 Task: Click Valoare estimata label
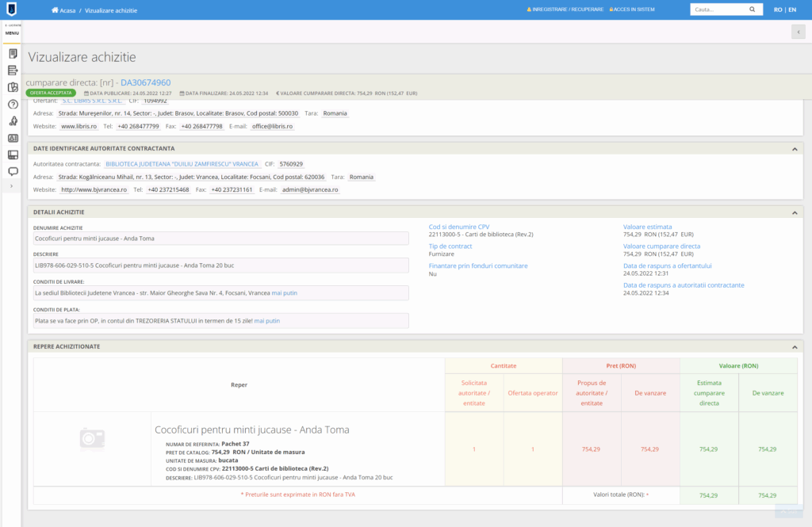647,227
